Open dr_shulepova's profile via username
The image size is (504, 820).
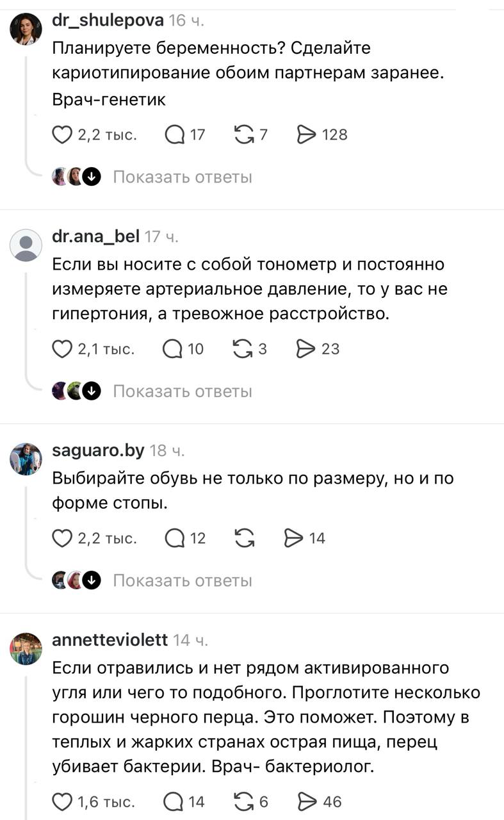(x=107, y=20)
